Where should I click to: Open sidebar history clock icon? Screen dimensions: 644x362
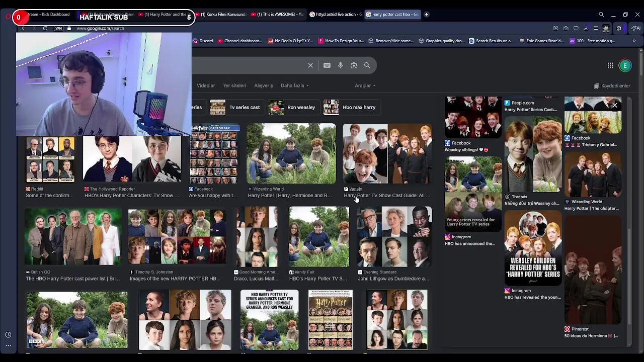click(x=8, y=335)
